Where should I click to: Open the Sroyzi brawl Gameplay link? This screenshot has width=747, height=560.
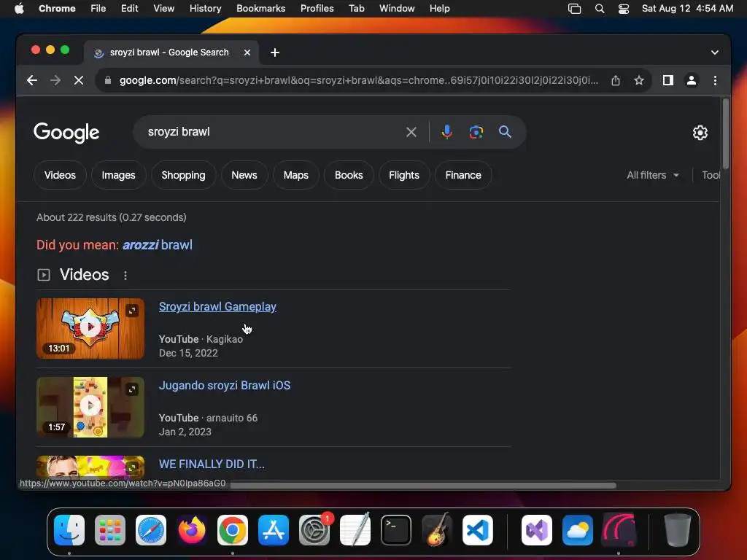pyautogui.click(x=217, y=307)
